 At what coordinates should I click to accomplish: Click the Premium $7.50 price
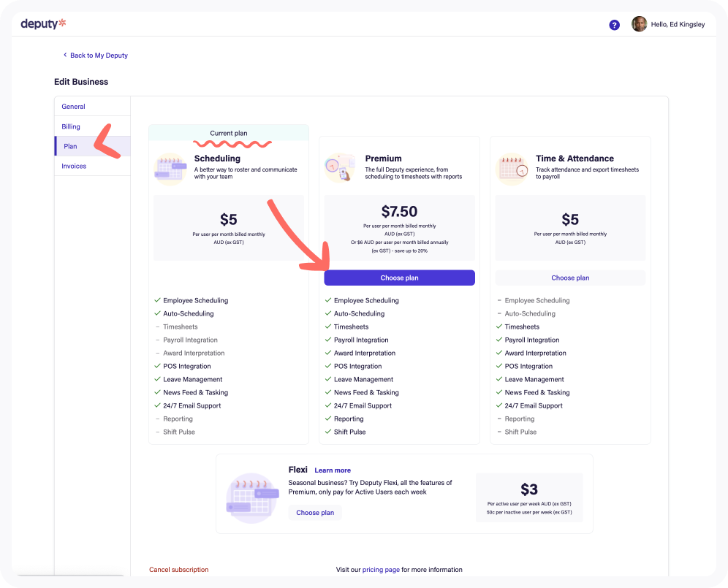pos(399,212)
